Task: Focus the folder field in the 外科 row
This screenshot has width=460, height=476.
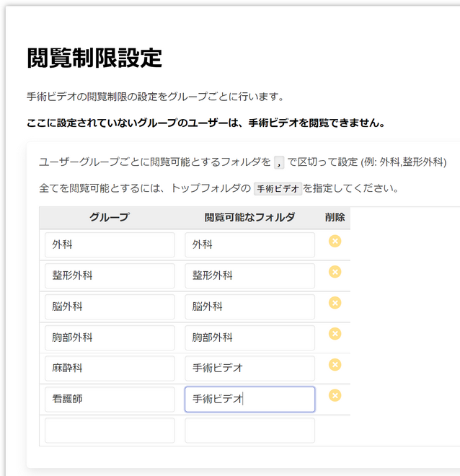Action: coord(249,244)
